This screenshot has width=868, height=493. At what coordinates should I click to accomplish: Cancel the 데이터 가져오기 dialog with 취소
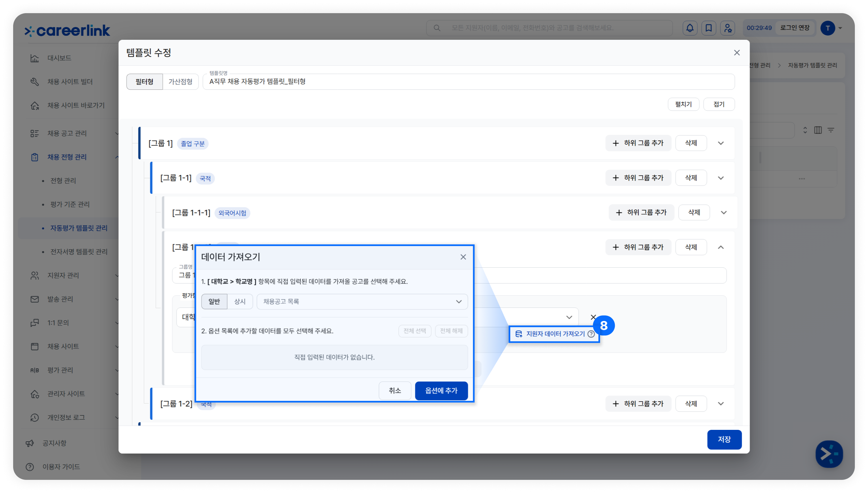point(395,391)
